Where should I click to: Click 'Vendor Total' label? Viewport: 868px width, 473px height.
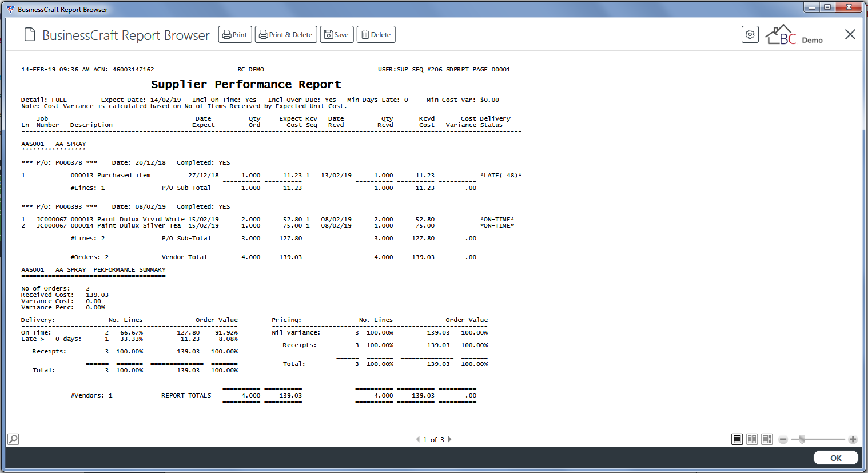pyautogui.click(x=184, y=257)
